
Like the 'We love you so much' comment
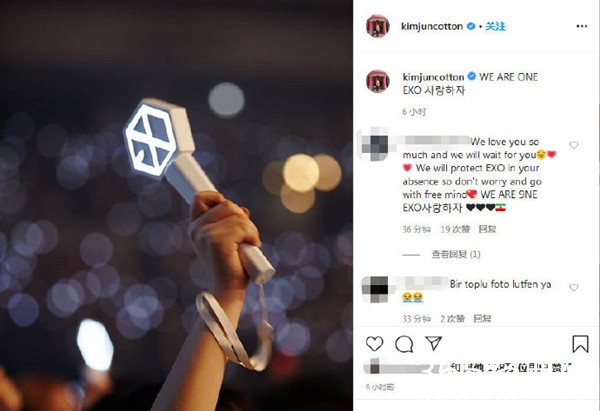tap(573, 145)
